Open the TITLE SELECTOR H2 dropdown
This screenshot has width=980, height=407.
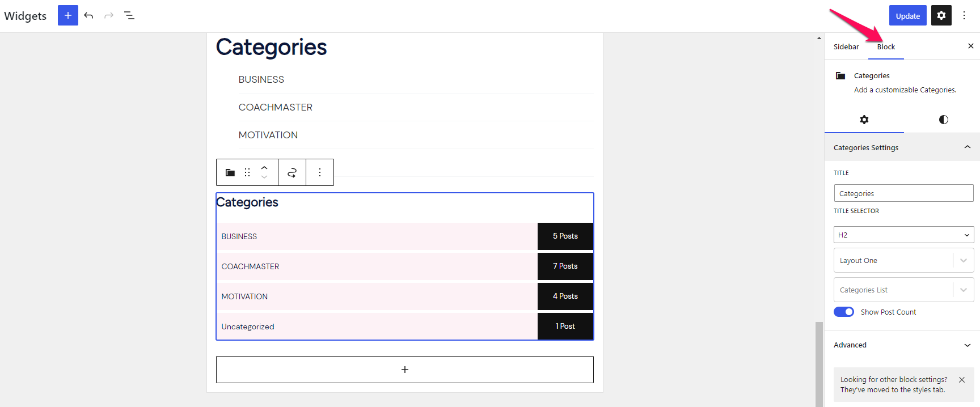[x=903, y=234]
